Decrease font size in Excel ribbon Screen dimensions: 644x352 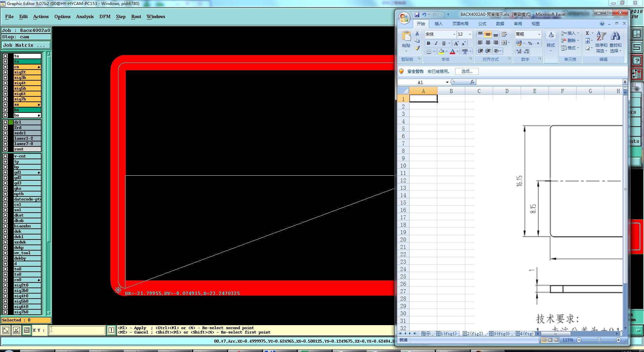464,43
